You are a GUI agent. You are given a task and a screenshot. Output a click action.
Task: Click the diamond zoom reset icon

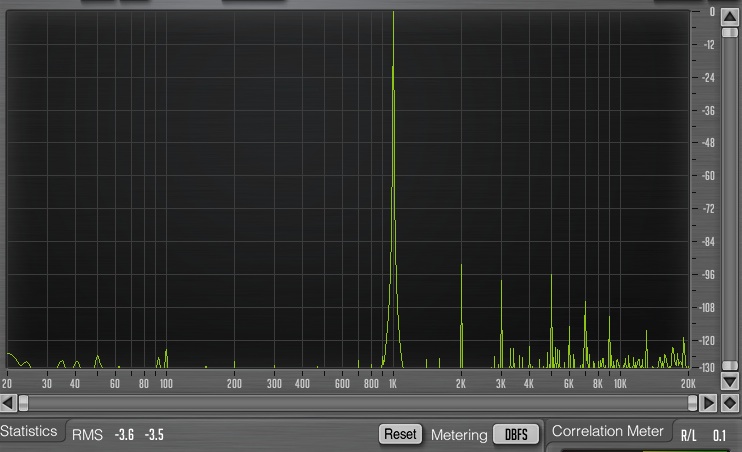(730, 403)
